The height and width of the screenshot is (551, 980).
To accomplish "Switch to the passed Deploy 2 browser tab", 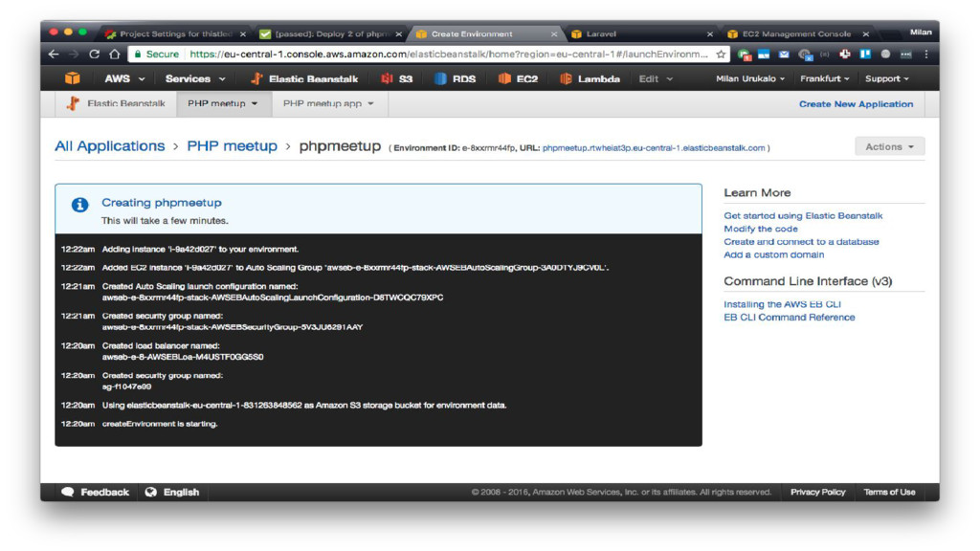I will pos(331,33).
